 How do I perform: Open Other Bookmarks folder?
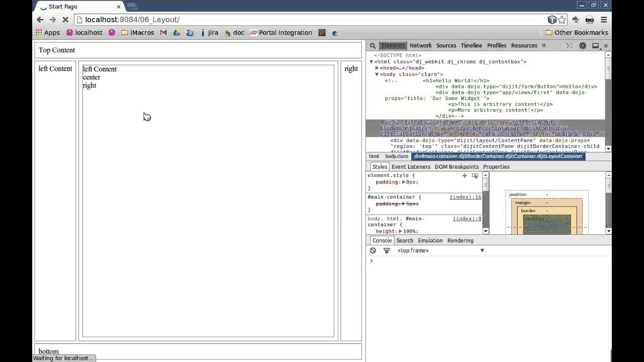[577, 33]
